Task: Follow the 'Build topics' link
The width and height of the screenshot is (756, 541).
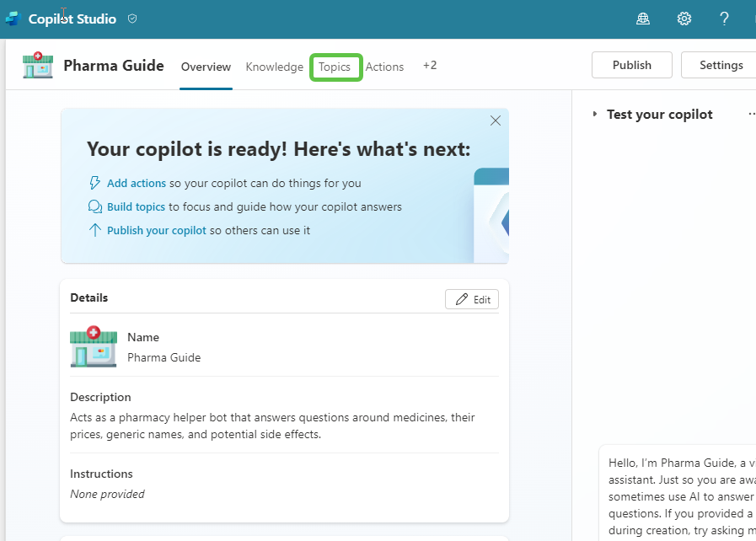Action: [x=136, y=206]
